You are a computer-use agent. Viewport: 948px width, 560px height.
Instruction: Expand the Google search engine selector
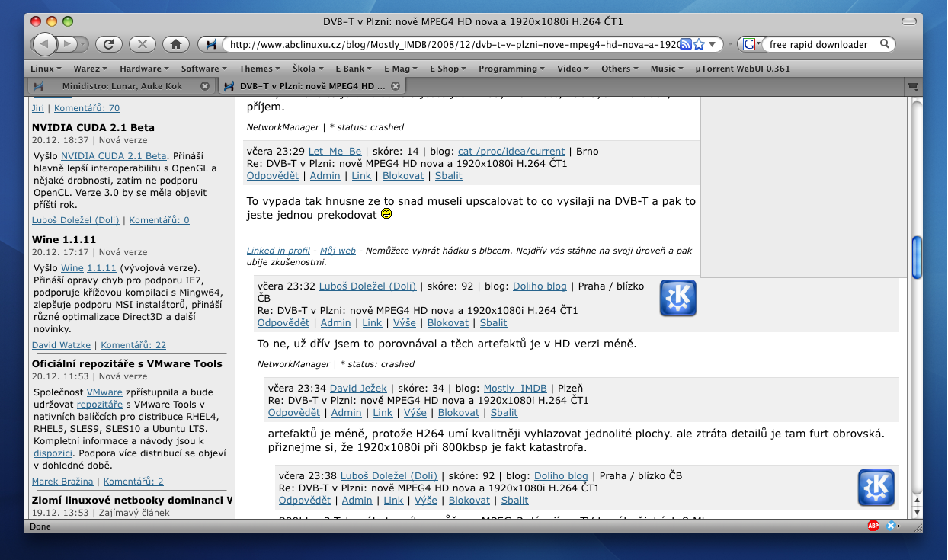coord(751,44)
